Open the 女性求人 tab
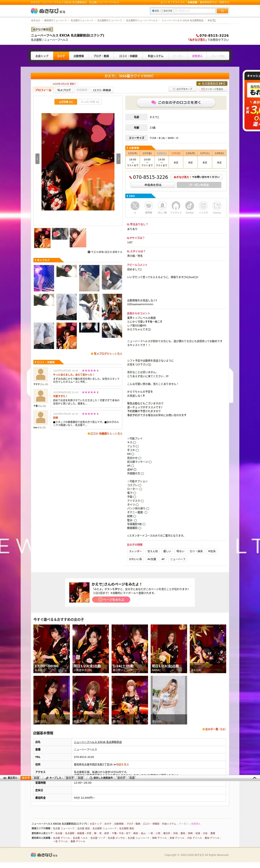 point(197,56)
